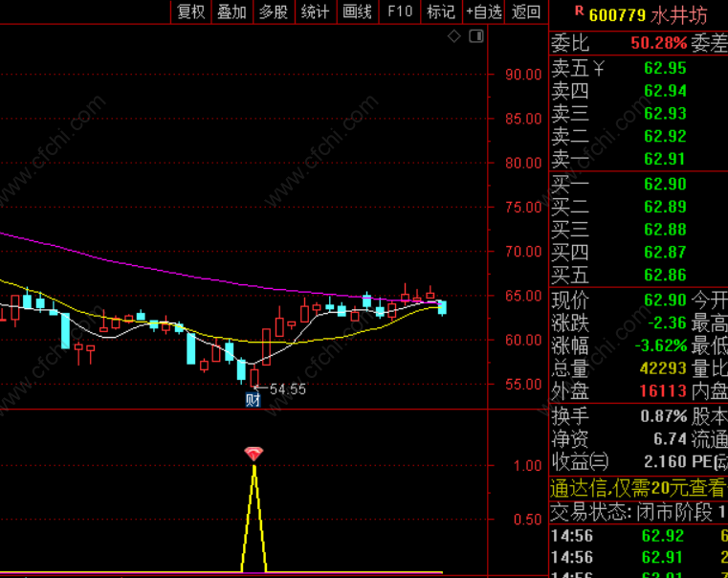Viewport: 728px width, 578px height.
Task: Click the 复权 toolbar button
Action: pyautogui.click(x=191, y=11)
